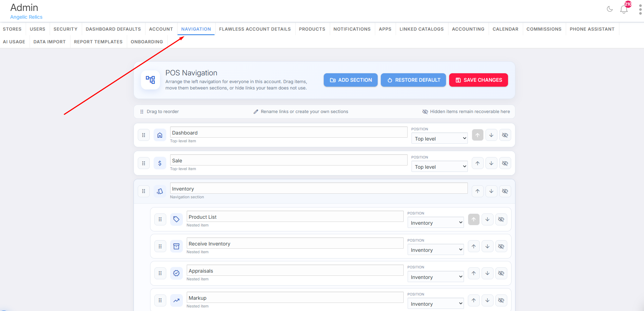Open the three-dot overflow menu

tap(640, 10)
